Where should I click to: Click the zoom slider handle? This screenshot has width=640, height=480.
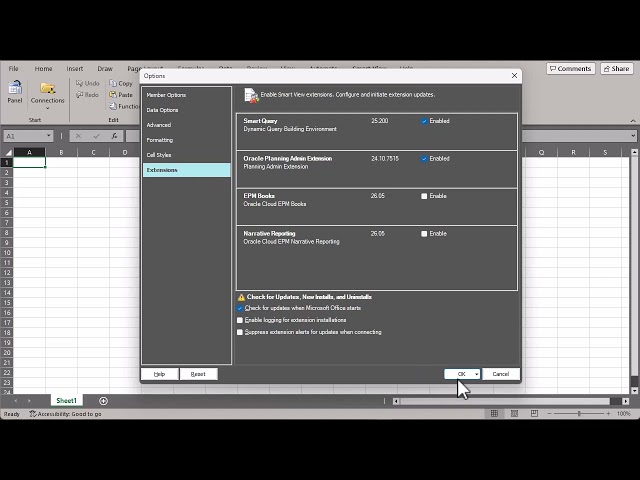click(579, 413)
